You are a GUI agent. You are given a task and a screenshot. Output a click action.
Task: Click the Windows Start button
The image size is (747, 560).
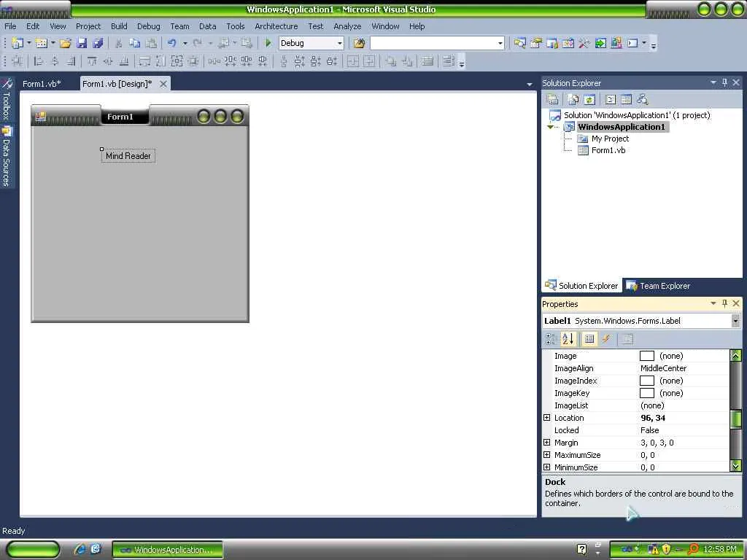point(33,550)
